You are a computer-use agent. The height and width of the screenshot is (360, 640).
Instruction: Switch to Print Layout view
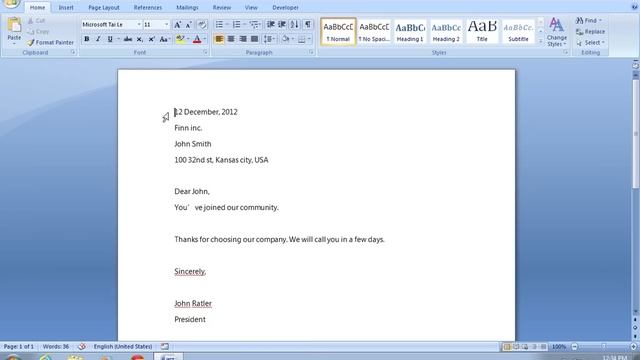[x=507, y=347]
